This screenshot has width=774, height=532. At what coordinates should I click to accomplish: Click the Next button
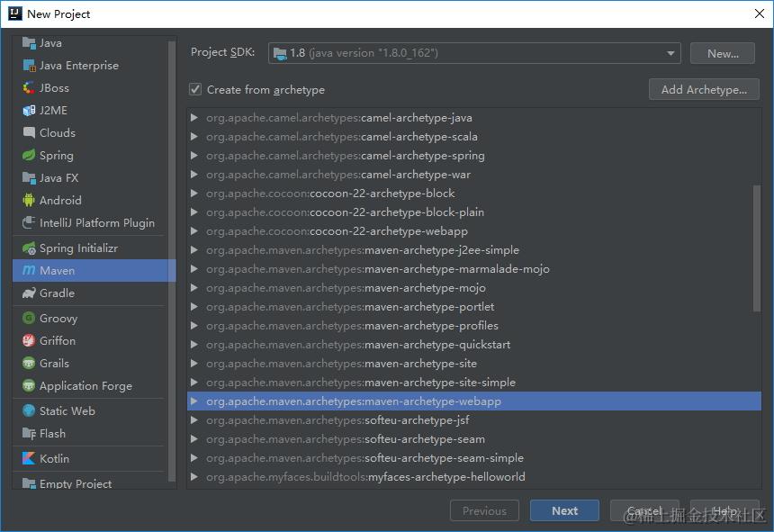click(564, 510)
